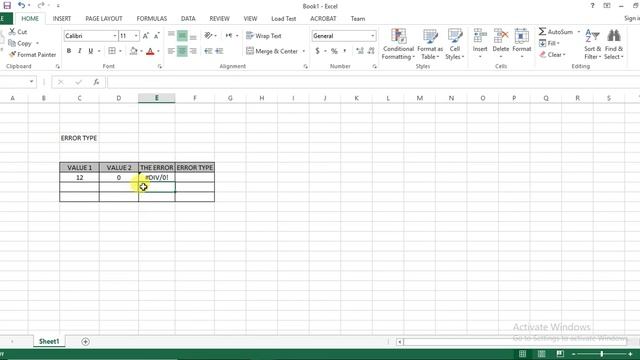Click the Wrap Text button
Image resolution: width=640 pixels, height=360 pixels.
264,36
